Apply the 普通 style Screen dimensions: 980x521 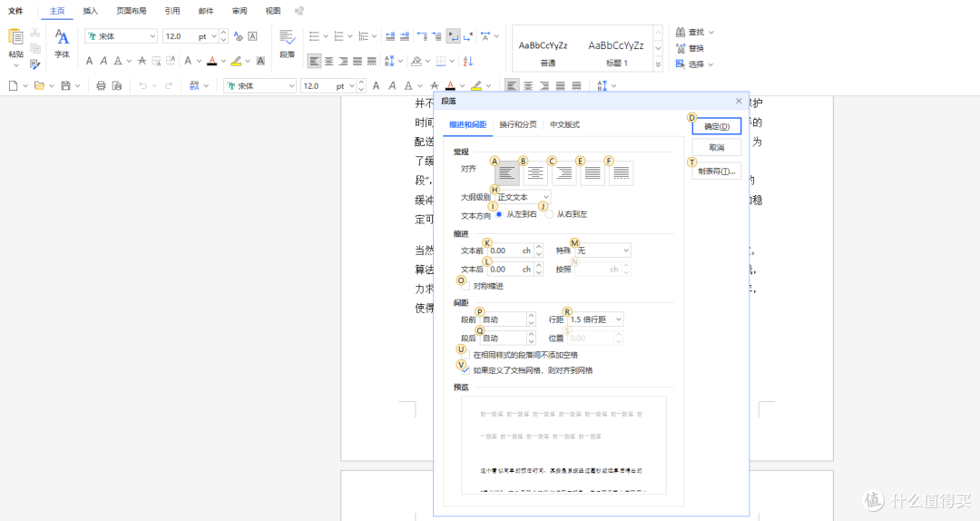coord(548,52)
